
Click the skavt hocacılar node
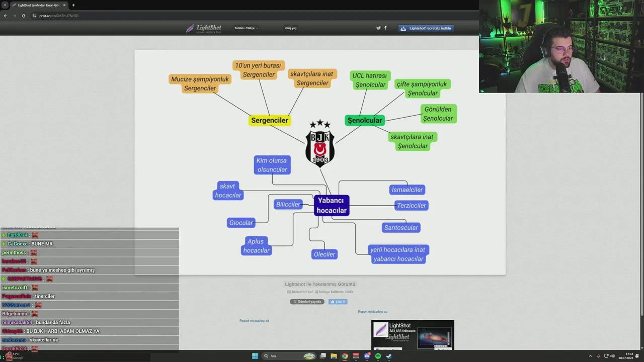point(228,191)
